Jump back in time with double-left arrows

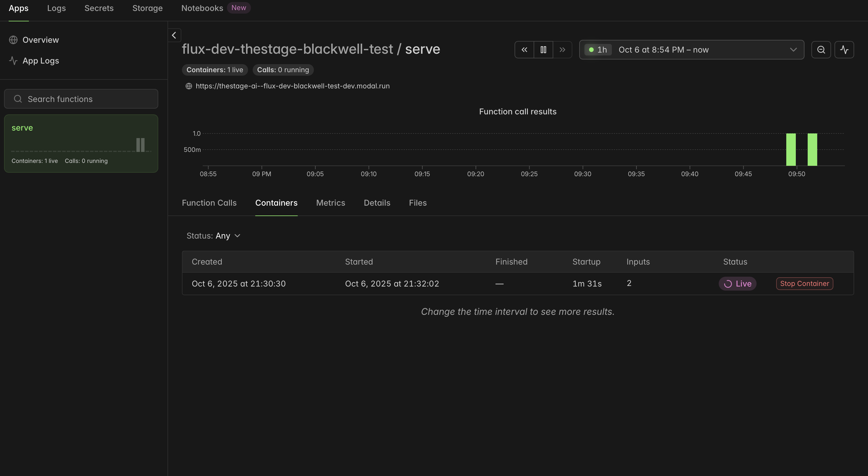(524, 50)
